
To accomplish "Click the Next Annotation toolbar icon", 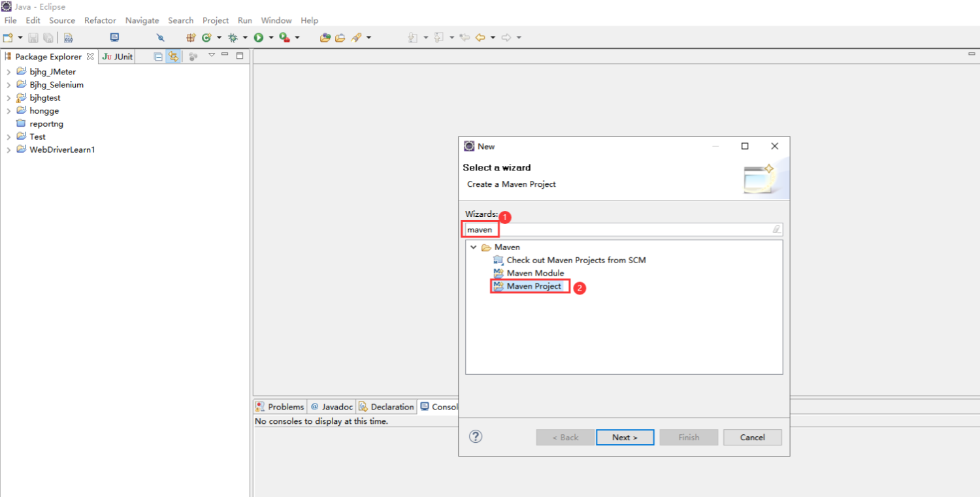I will [413, 37].
